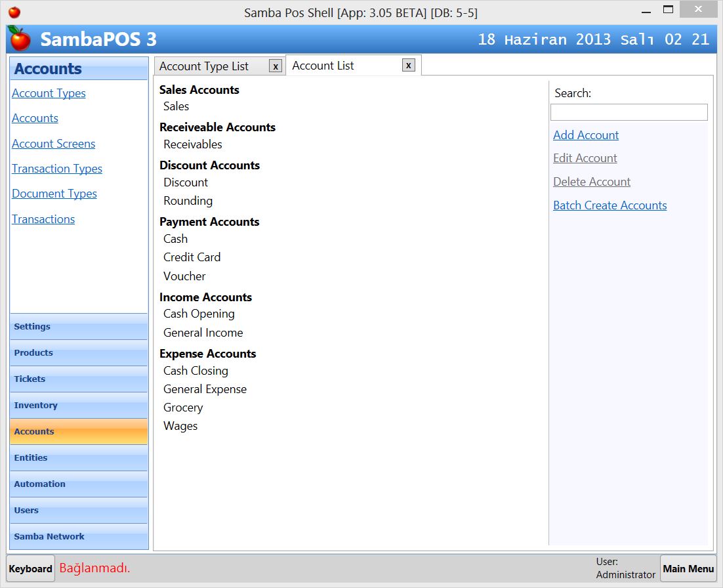Open the Document Types page
This screenshot has width=723, height=588.
54,194
